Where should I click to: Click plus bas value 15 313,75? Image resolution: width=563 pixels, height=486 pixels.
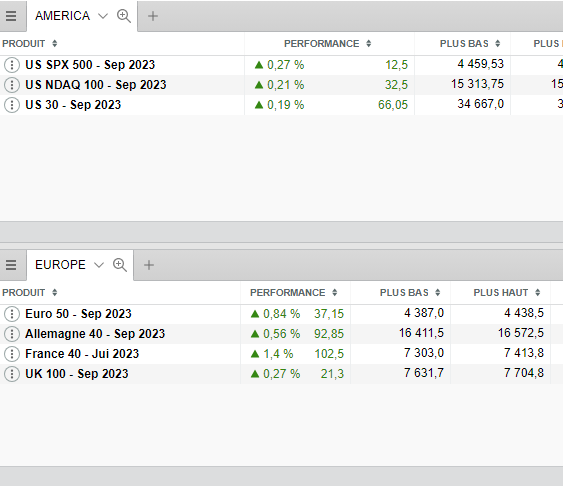pyautogui.click(x=478, y=84)
